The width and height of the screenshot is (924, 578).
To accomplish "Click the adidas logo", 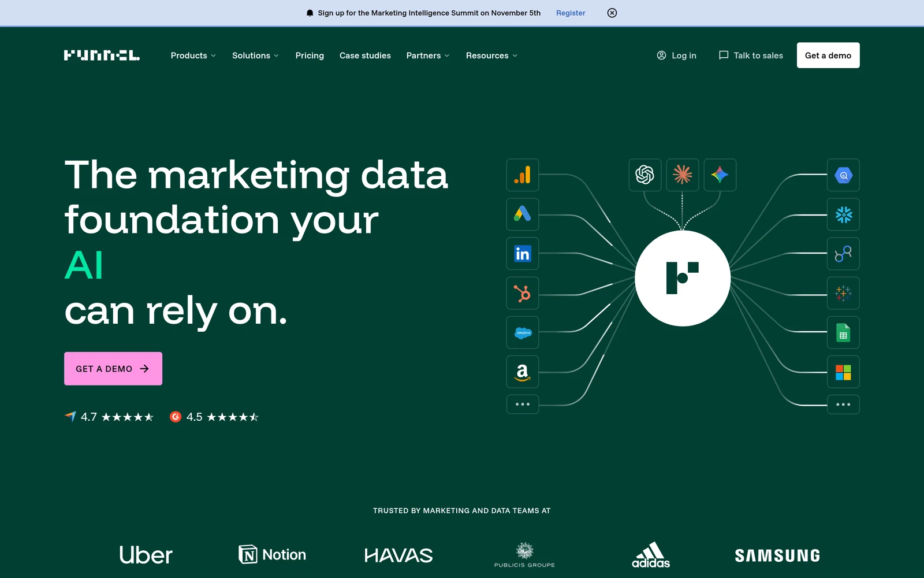I will click(x=651, y=555).
